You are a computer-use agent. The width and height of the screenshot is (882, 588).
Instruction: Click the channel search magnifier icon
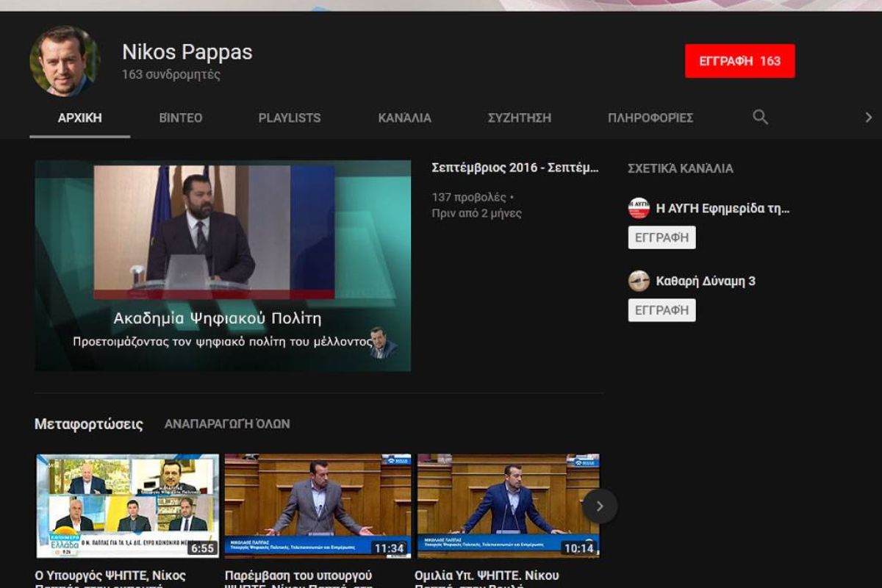point(760,118)
